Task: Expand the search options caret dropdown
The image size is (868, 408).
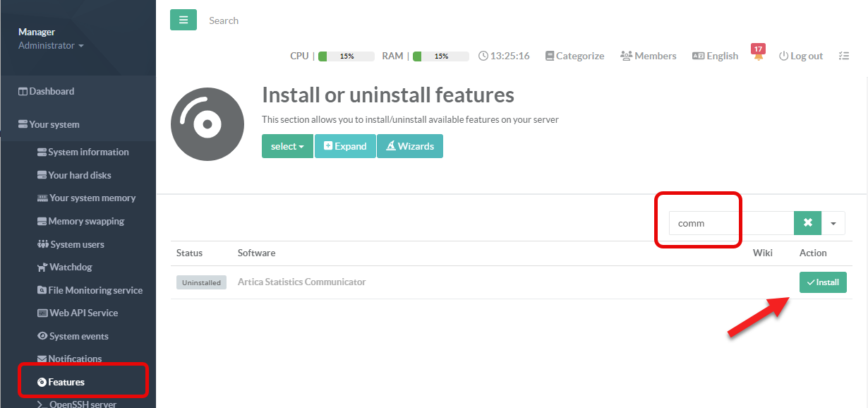Action: tap(833, 223)
